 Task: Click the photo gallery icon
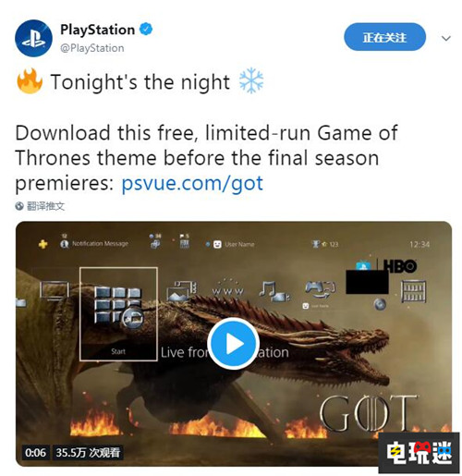tap(181, 290)
